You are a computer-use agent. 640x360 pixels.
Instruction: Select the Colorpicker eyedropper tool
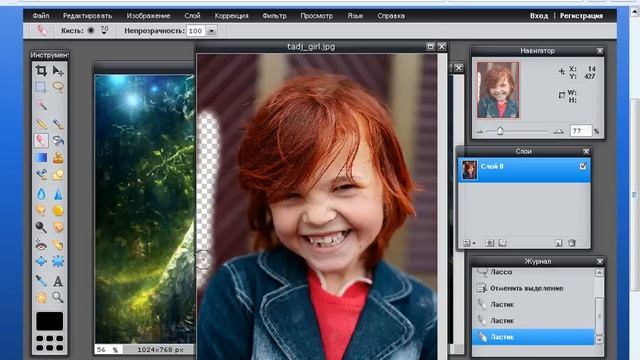(x=41, y=281)
